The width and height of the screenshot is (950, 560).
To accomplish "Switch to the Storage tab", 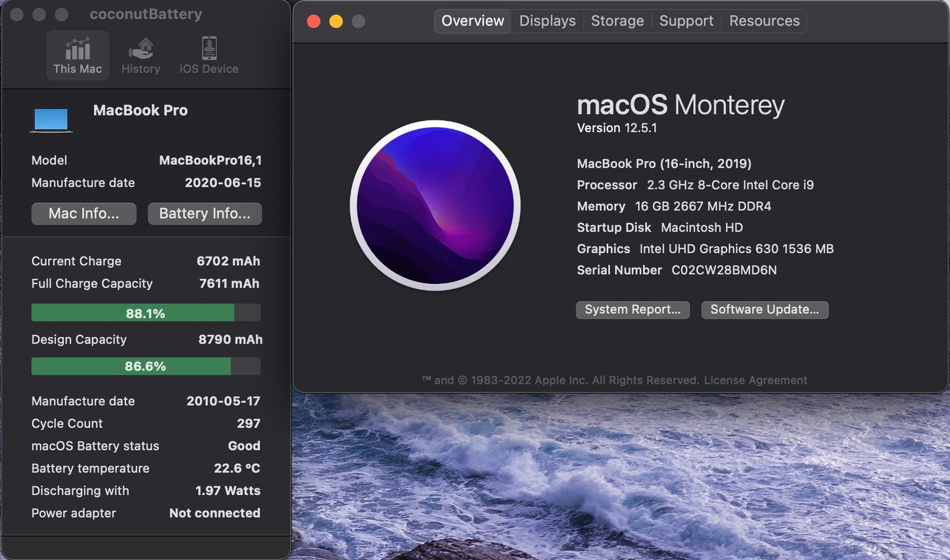I will tap(617, 20).
